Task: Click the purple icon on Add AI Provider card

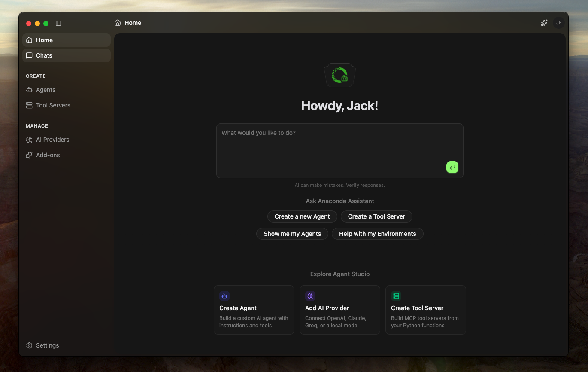Action: point(310,296)
